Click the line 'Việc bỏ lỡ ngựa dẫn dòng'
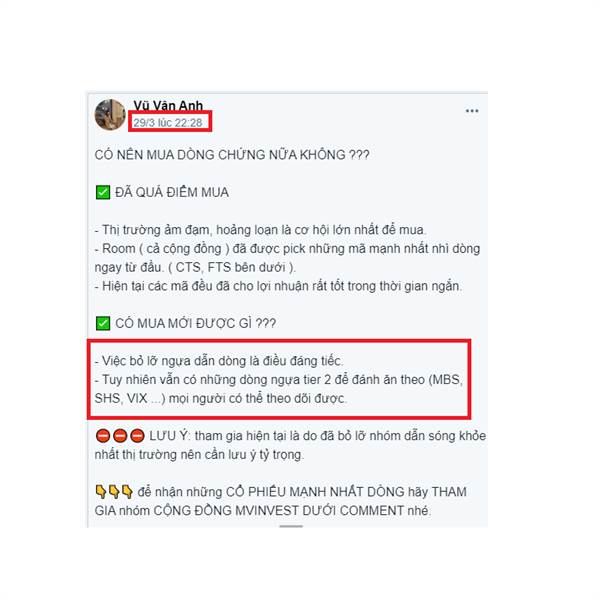The height and width of the screenshot is (600, 600). point(219,361)
